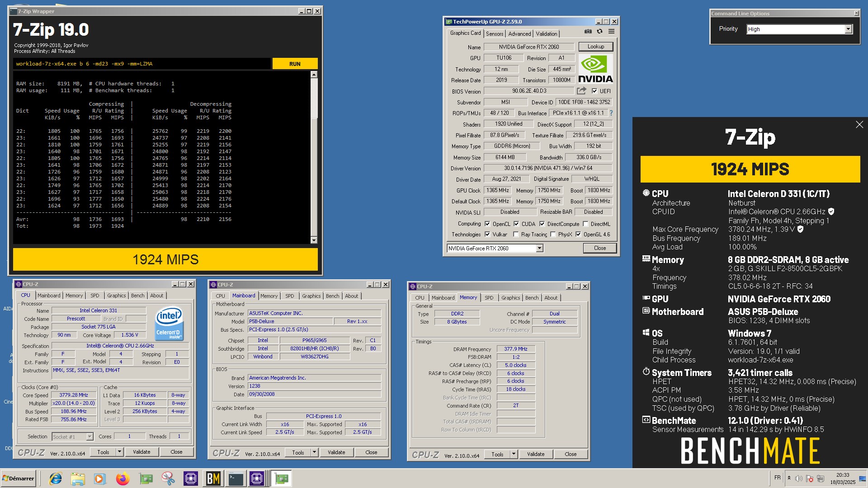Expand Tools dropdown arrow in Mainboard CPU-Z window
This screenshot has height=488, width=868.
click(x=314, y=452)
